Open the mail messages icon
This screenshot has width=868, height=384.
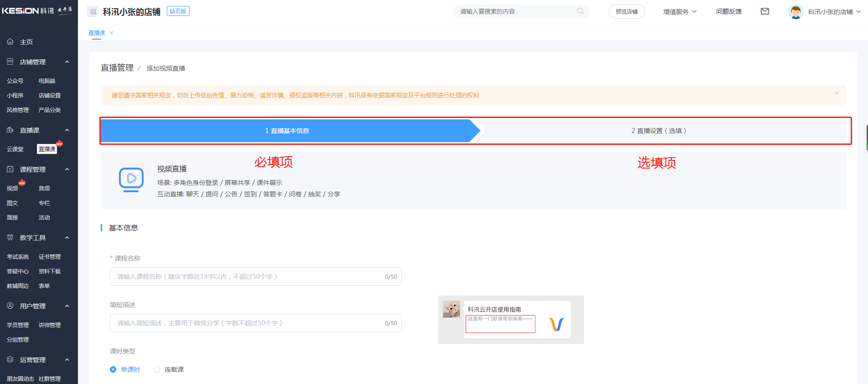[x=765, y=11]
